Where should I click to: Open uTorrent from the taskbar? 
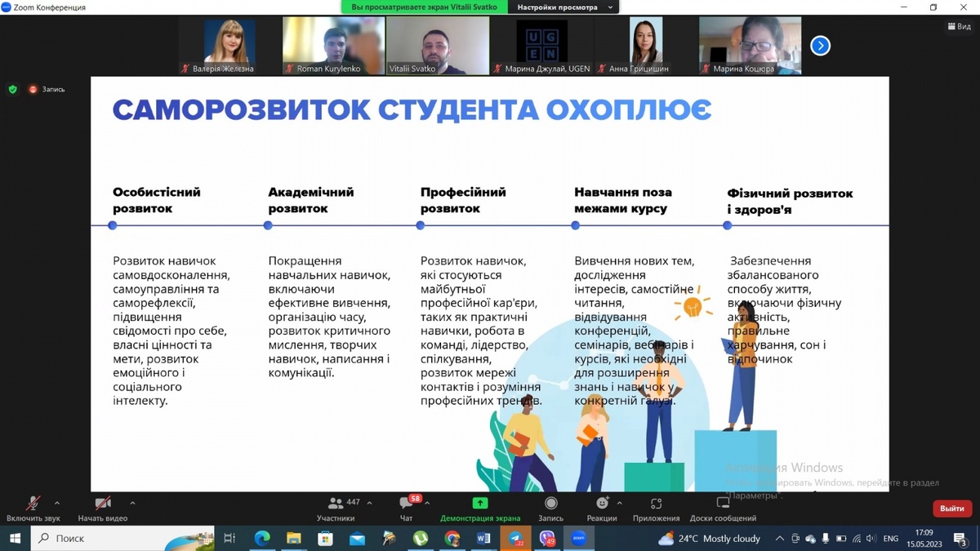coord(421,538)
